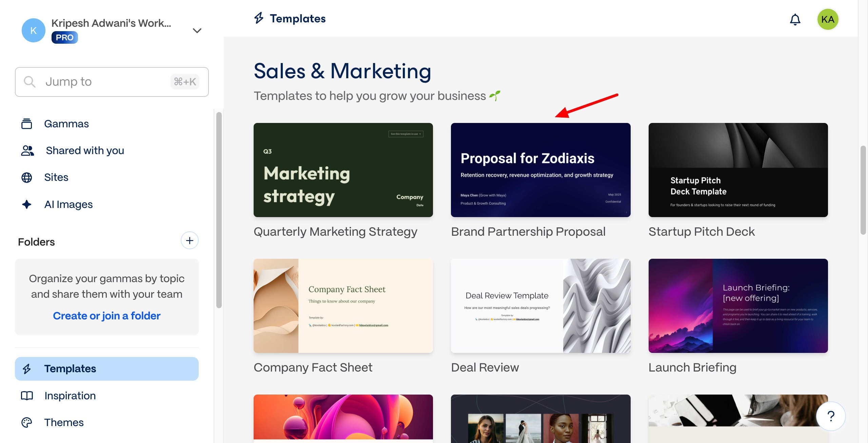Click the Inspiration book icon
868x443 pixels.
click(x=27, y=396)
